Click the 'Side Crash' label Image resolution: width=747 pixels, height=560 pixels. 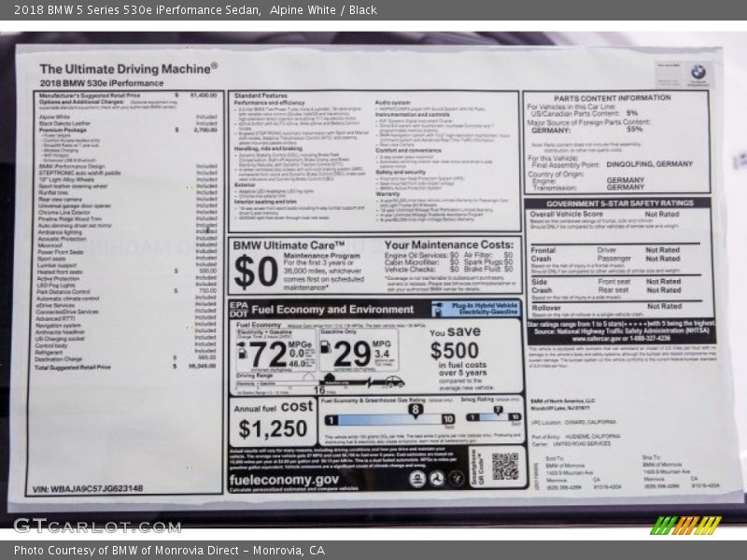pyautogui.click(x=542, y=286)
